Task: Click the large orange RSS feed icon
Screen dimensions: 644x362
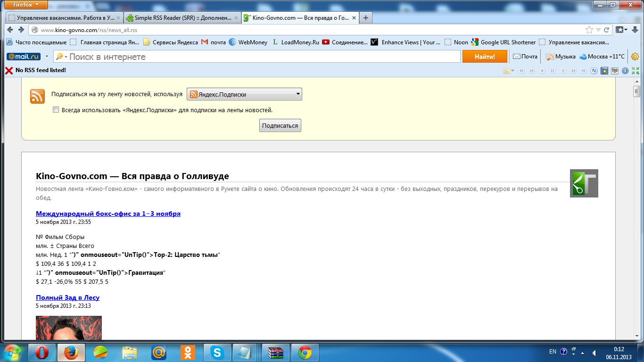Action: tap(38, 96)
